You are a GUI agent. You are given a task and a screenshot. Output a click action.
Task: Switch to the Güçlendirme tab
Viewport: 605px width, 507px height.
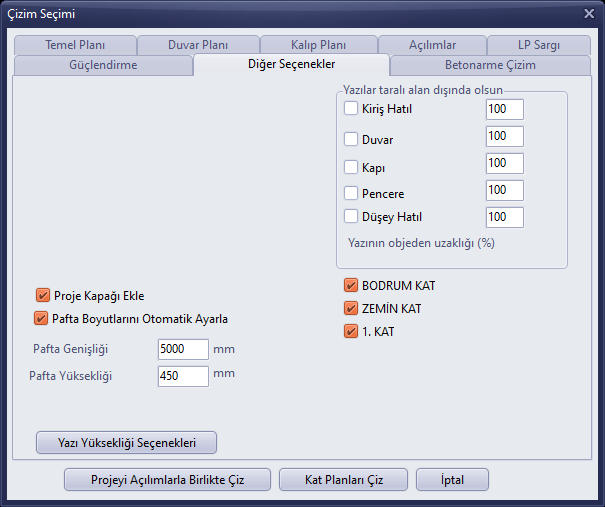click(103, 65)
